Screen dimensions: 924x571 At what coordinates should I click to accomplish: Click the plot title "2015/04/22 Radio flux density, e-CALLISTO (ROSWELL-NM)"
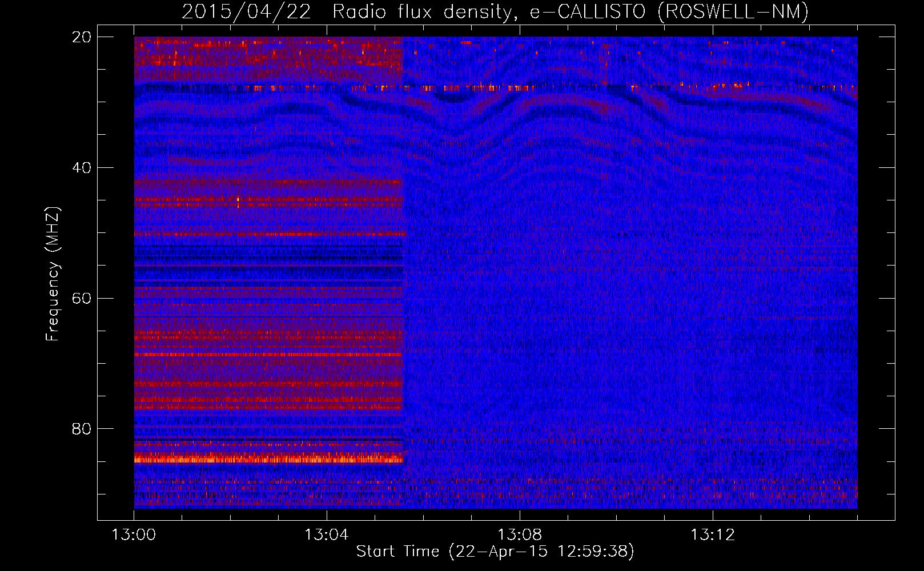pyautogui.click(x=495, y=11)
